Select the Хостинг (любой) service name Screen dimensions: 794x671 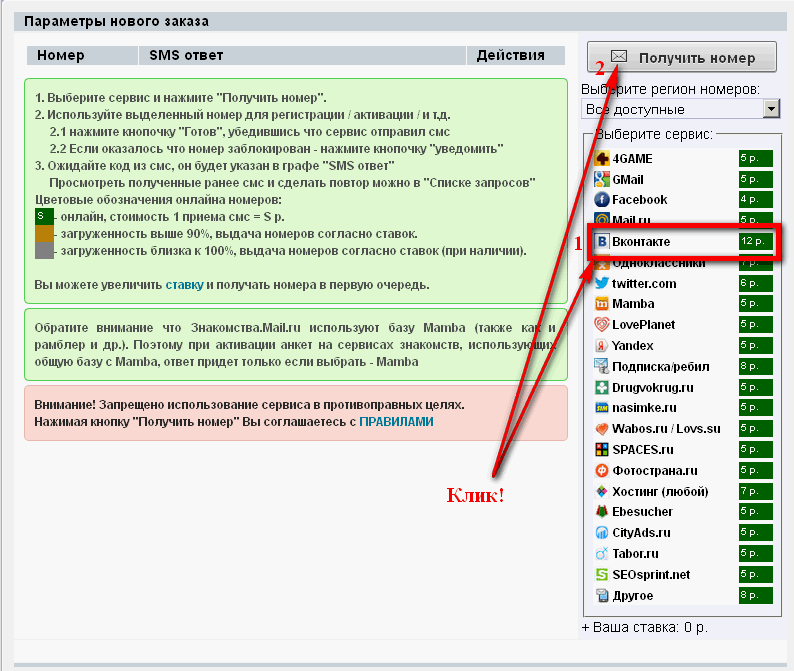click(x=660, y=492)
